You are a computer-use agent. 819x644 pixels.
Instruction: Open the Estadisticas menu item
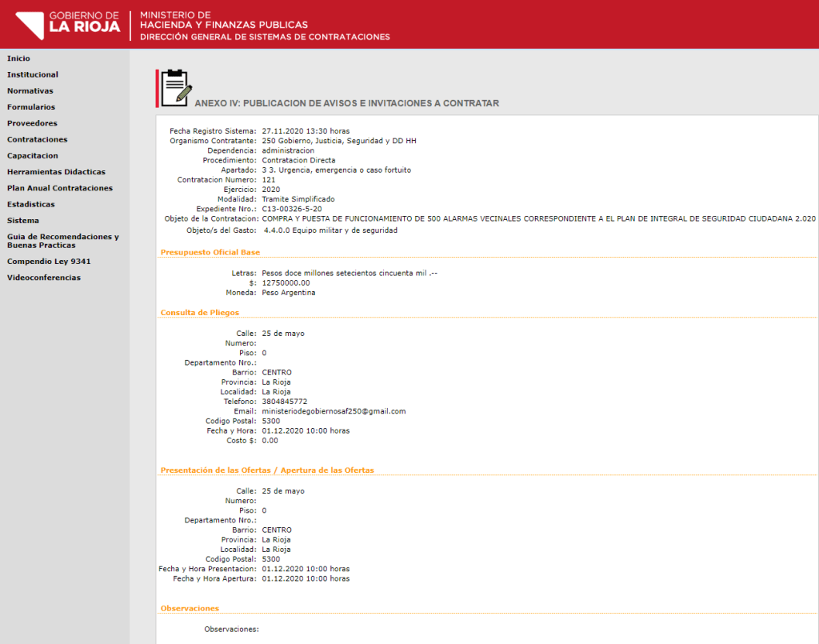tap(31, 204)
